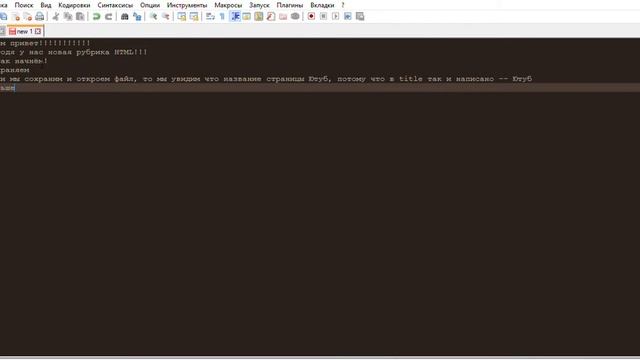This screenshot has height=360, width=640.
Task: Open the Replace dialog icon
Action: coord(137,16)
